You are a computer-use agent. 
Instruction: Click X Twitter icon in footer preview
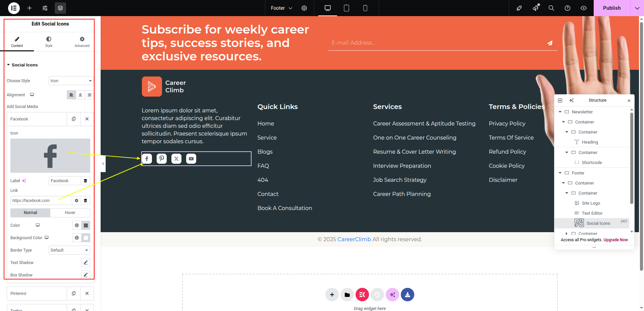coord(176,159)
